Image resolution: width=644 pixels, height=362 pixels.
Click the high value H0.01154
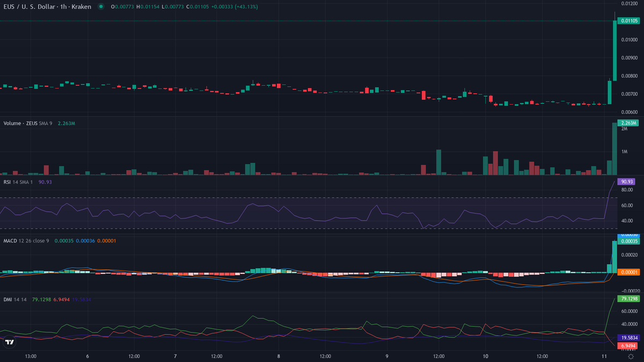pyautogui.click(x=149, y=6)
